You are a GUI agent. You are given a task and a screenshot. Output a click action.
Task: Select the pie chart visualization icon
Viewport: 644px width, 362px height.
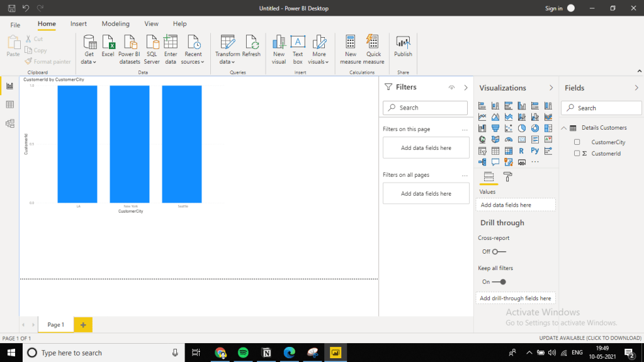click(x=522, y=128)
